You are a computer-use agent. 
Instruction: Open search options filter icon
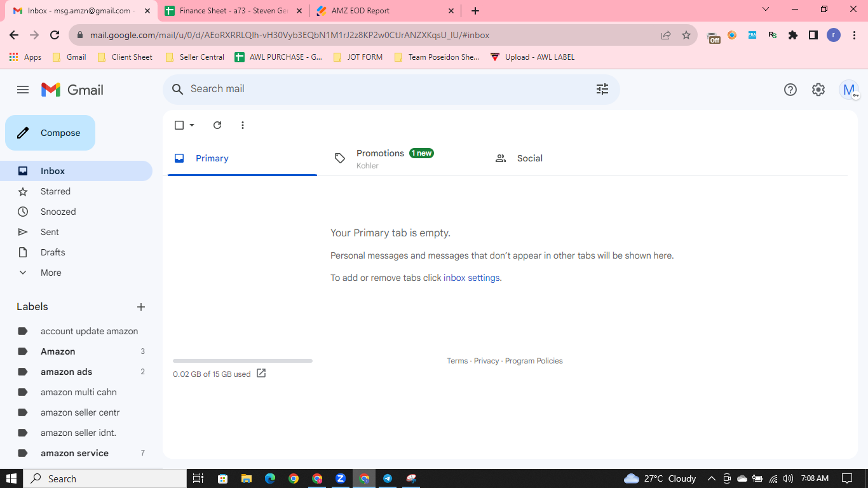tap(602, 89)
